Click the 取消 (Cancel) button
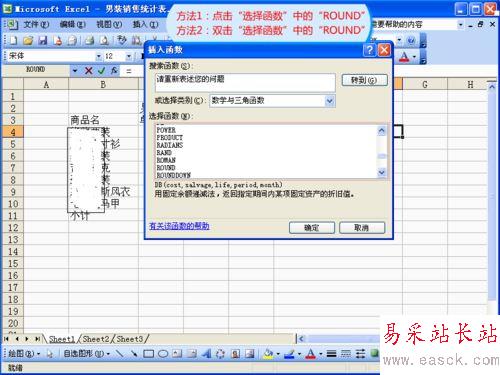The image size is (500, 375). pyautogui.click(x=362, y=228)
